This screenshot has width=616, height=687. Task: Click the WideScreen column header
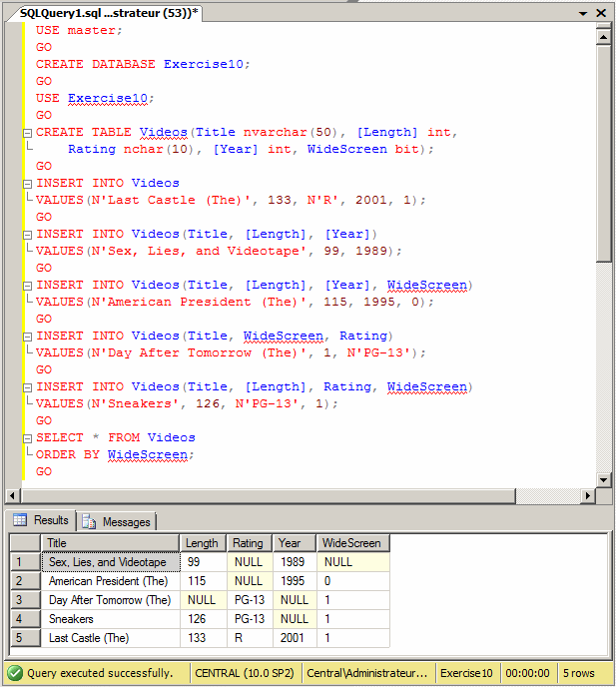353,543
